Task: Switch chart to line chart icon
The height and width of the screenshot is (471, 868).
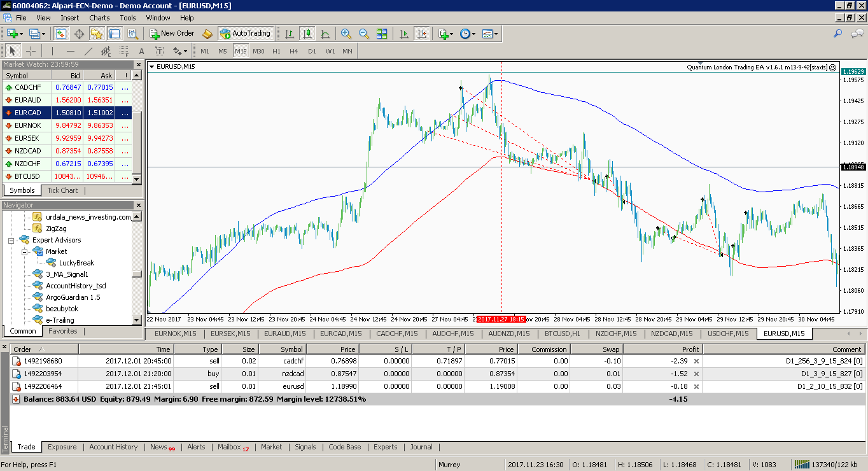Action: [x=325, y=33]
